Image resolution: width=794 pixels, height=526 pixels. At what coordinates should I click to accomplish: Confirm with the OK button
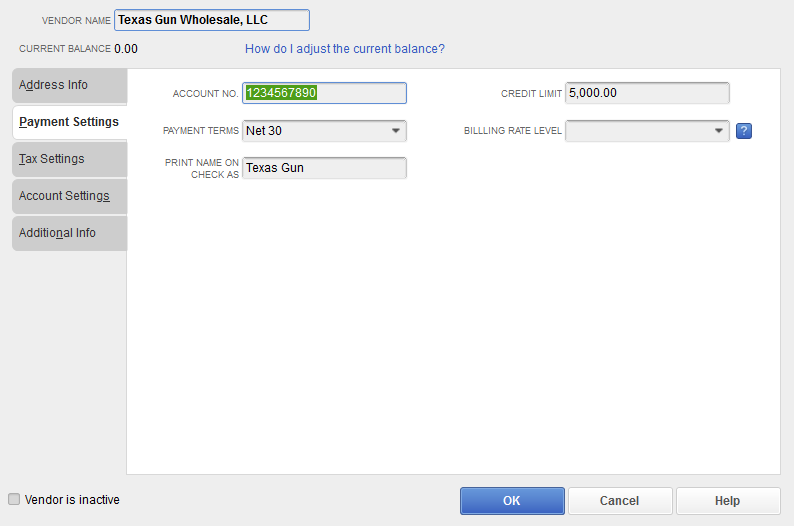tap(512, 501)
